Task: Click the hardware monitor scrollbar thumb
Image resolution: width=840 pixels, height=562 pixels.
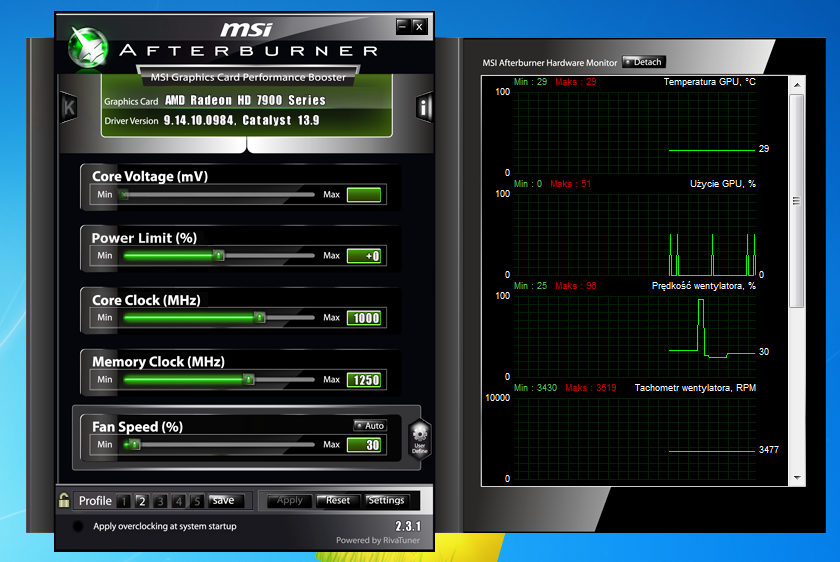Action: (797, 201)
